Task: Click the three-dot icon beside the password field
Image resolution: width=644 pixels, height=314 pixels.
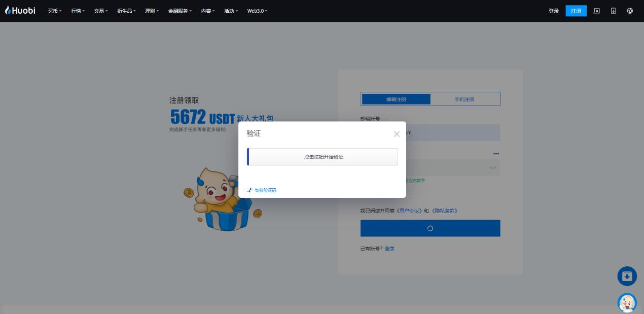Action: point(495,154)
